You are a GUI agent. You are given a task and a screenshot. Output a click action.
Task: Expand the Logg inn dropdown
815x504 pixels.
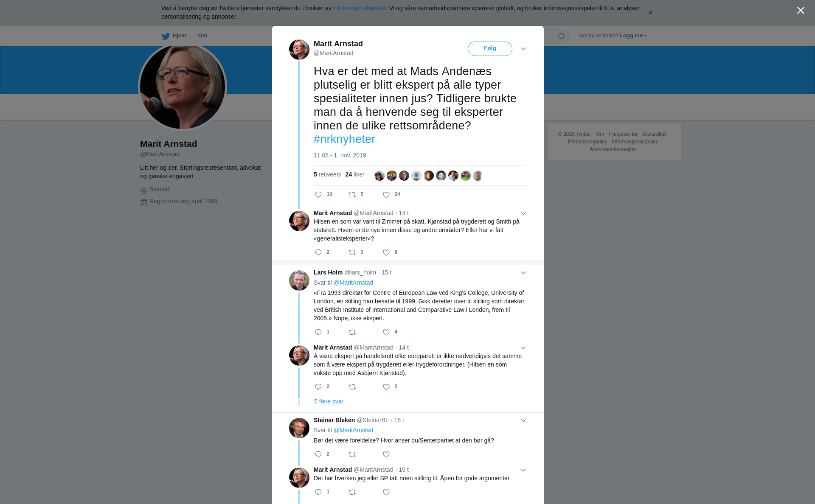point(633,36)
